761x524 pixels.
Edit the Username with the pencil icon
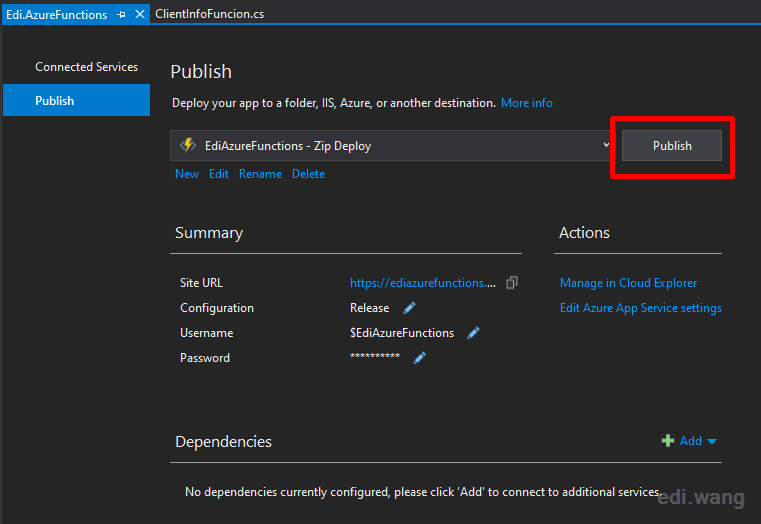[x=473, y=333]
